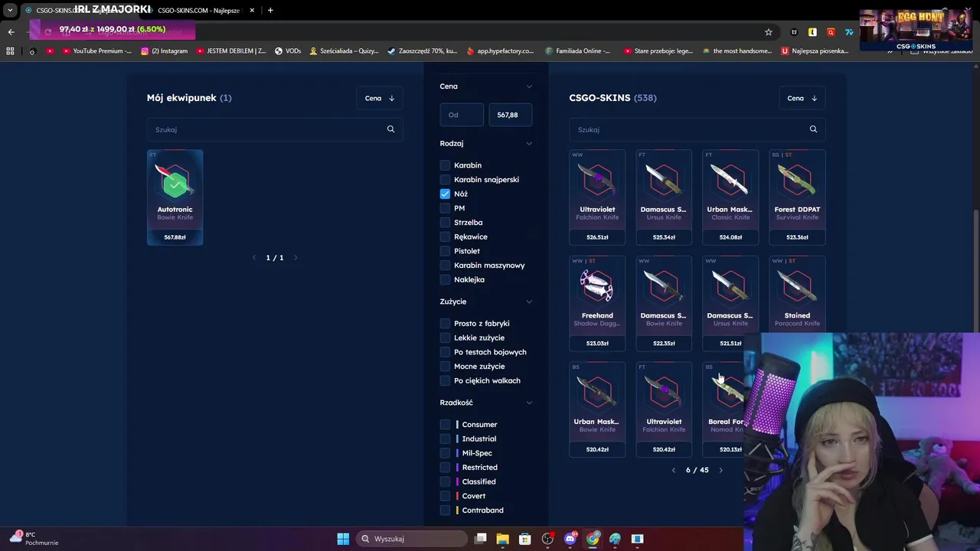The height and width of the screenshot is (551, 980).
Task: Enable the Mil-Spec rarity checkbox
Action: 445,453
